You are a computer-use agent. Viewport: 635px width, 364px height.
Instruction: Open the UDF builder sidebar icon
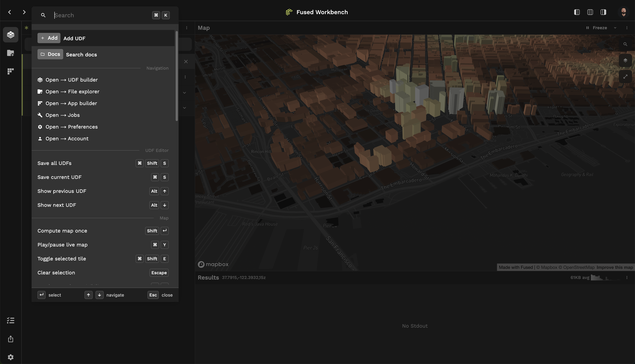tap(10, 35)
